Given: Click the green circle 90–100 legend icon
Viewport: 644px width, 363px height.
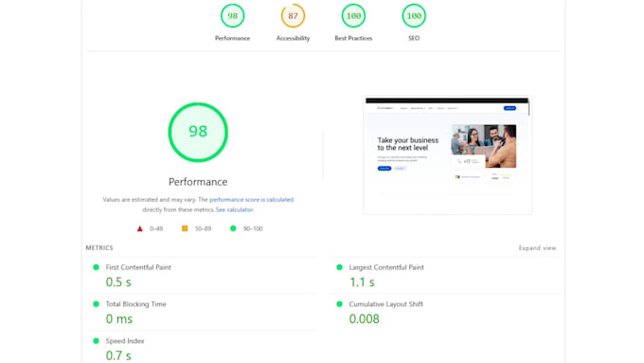Looking at the screenshot, I should 233,228.
